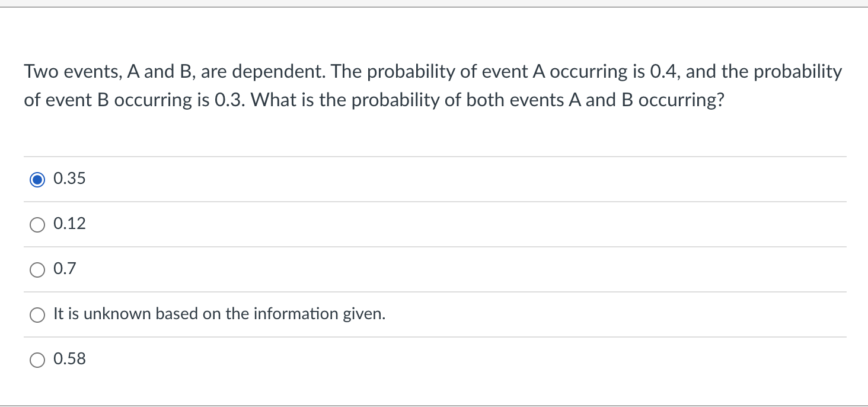This screenshot has height=407, width=868.
Task: Select "It is unknown based on the information given"
Action: coord(37,314)
